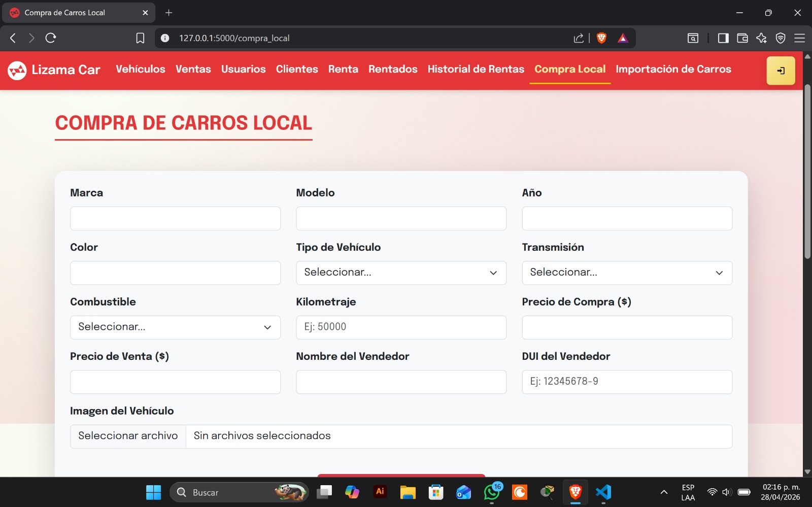Open File Explorer from taskbar
812x507 pixels.
pyautogui.click(x=408, y=492)
